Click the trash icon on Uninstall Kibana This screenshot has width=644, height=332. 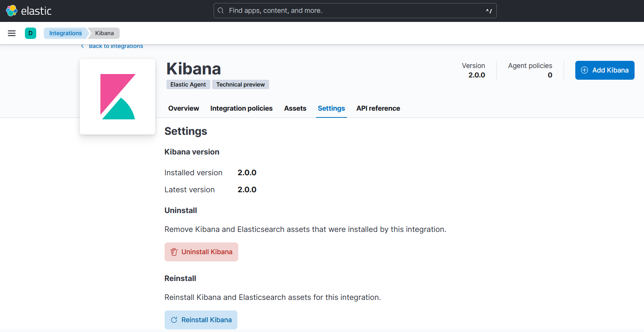coord(174,252)
